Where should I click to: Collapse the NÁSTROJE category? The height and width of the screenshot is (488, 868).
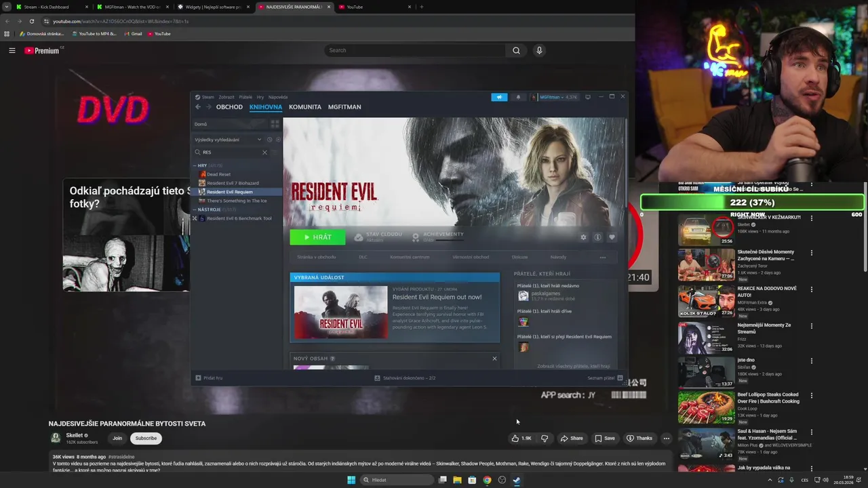(x=195, y=209)
